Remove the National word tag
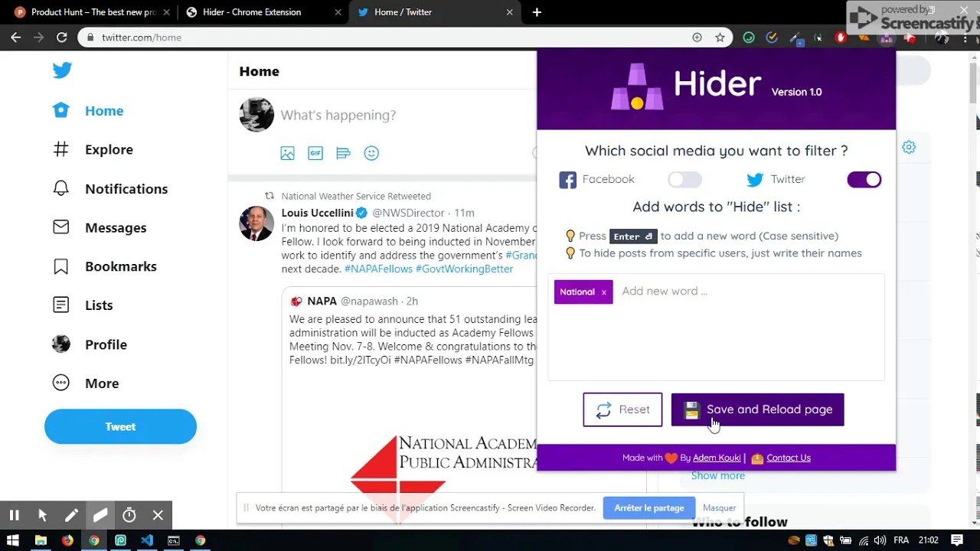Screen dimensions: 980x551 (603, 292)
